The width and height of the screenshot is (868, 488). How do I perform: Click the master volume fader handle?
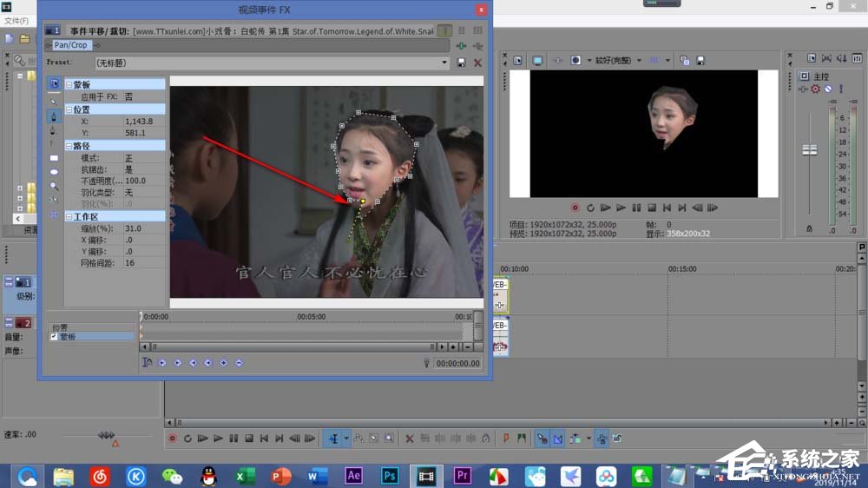pyautogui.click(x=810, y=150)
